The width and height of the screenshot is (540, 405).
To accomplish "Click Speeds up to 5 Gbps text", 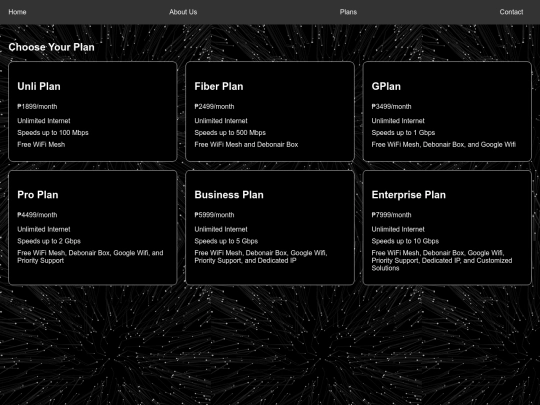I will 226,241.
